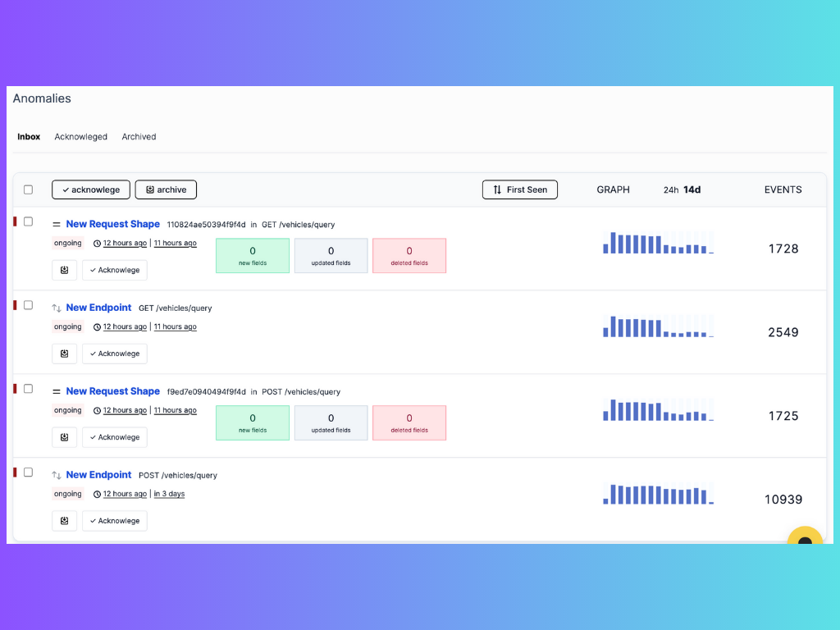Acknowledge the POST New Endpoint anomaly
This screenshot has width=840, height=630.
click(114, 520)
